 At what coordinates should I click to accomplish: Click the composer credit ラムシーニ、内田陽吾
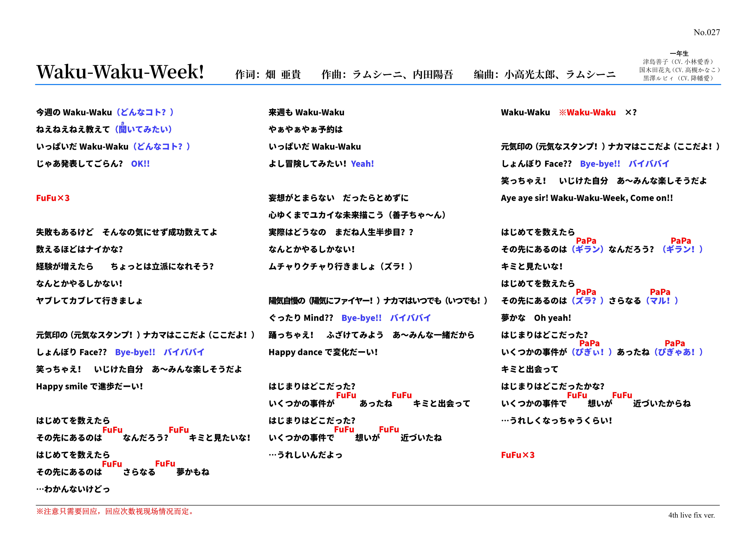pyautogui.click(x=402, y=75)
